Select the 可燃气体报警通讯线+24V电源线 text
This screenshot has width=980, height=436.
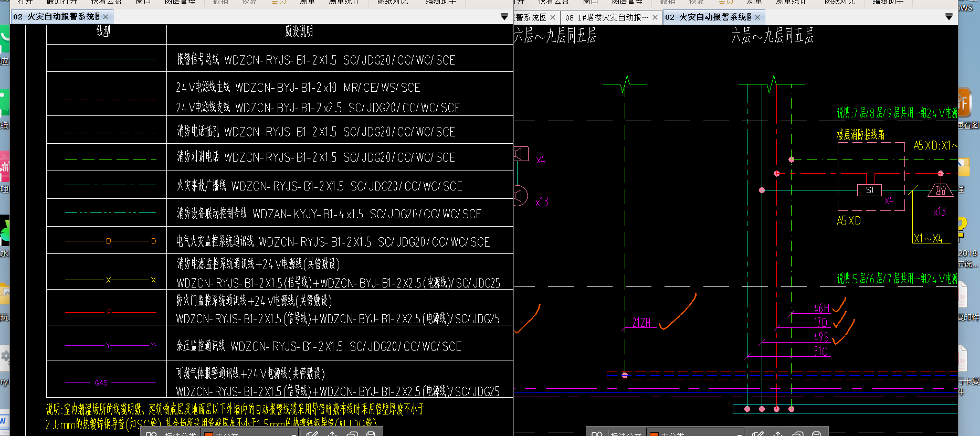coord(250,374)
